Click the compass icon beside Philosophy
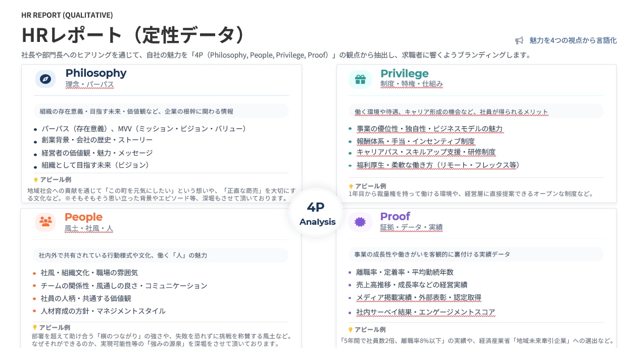This screenshot has width=644, height=348. 45,79
